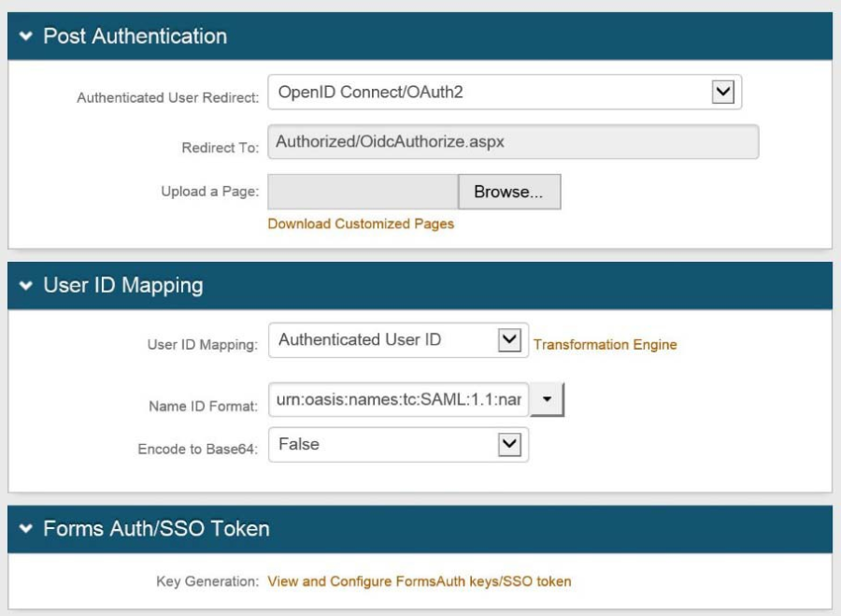Click the Forms Auth/SSO Token header title
841x616 pixels.
point(156,530)
